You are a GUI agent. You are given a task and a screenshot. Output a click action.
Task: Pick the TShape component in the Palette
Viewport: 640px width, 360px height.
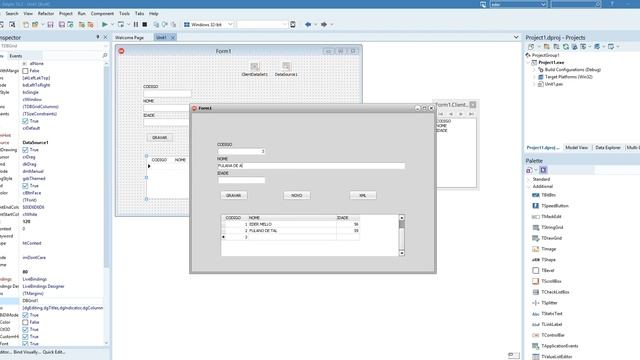(549, 260)
